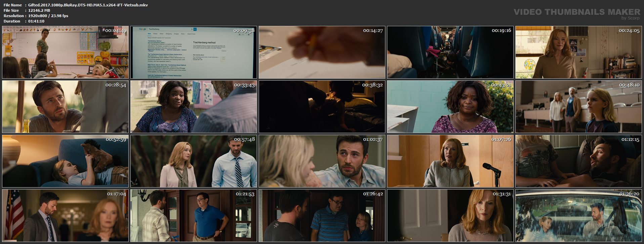
Task: Pick the thumbnail timed 00:57:48
Action: (194, 161)
